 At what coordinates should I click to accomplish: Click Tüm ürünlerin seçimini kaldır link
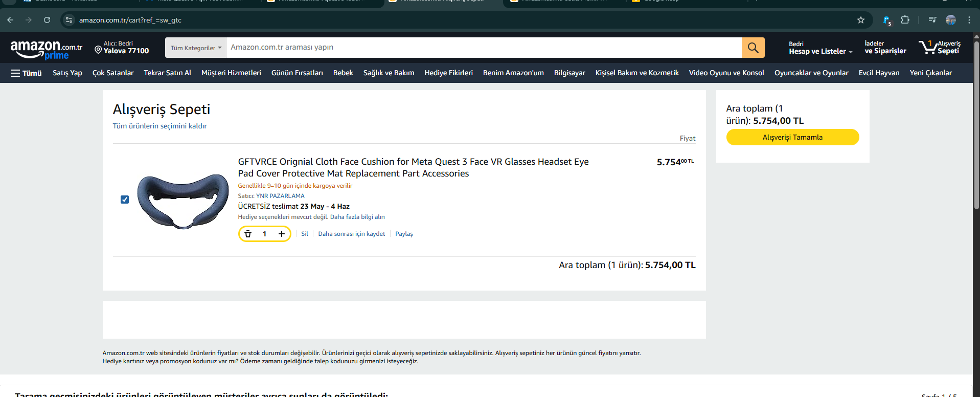[x=159, y=126]
